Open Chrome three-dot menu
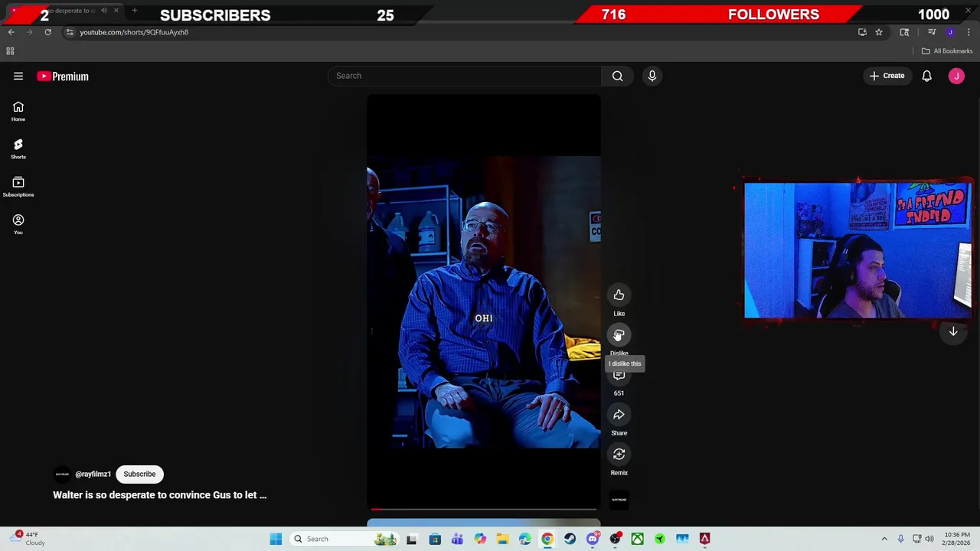 tap(969, 32)
